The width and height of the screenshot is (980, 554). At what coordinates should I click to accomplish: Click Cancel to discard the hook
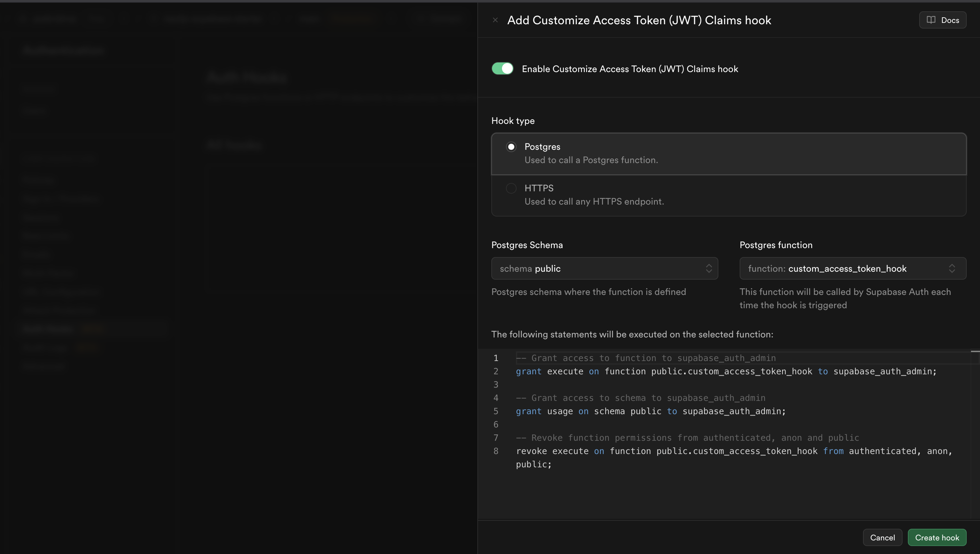883,537
